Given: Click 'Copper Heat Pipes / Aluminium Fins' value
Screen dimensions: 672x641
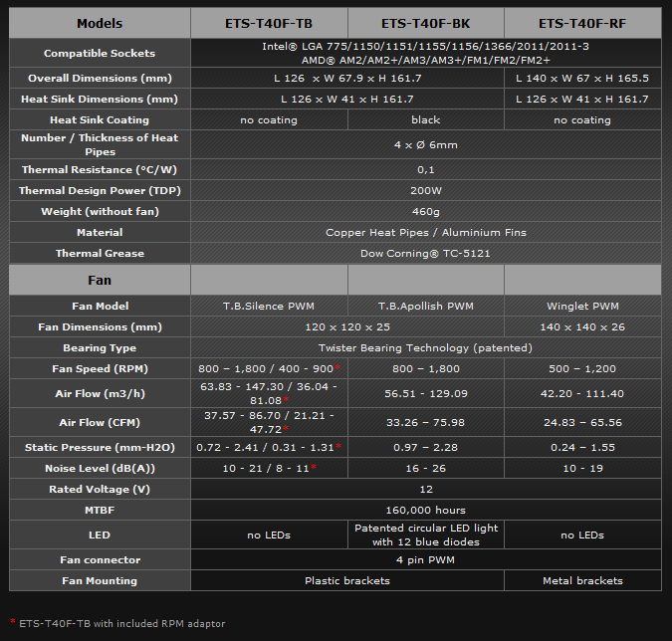Looking at the screenshot, I should pyautogui.click(x=425, y=232).
